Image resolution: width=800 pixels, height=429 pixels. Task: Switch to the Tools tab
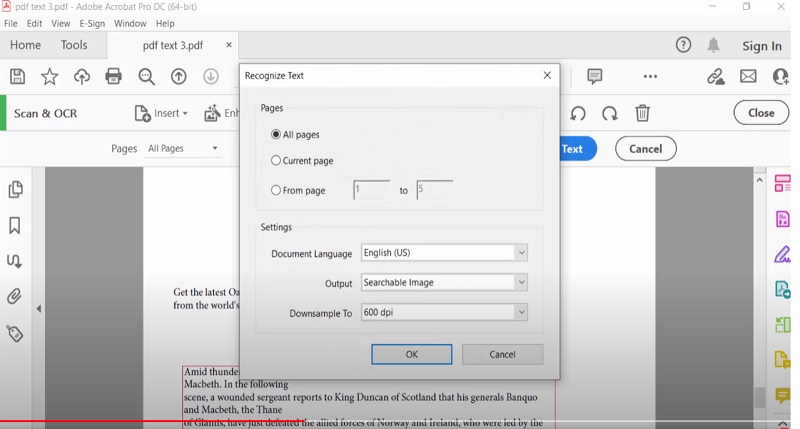coord(74,45)
